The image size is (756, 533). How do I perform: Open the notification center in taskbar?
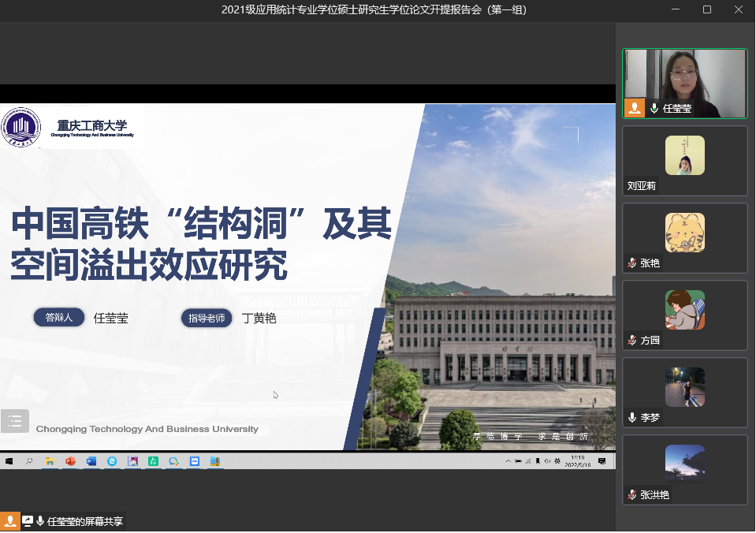(x=602, y=461)
